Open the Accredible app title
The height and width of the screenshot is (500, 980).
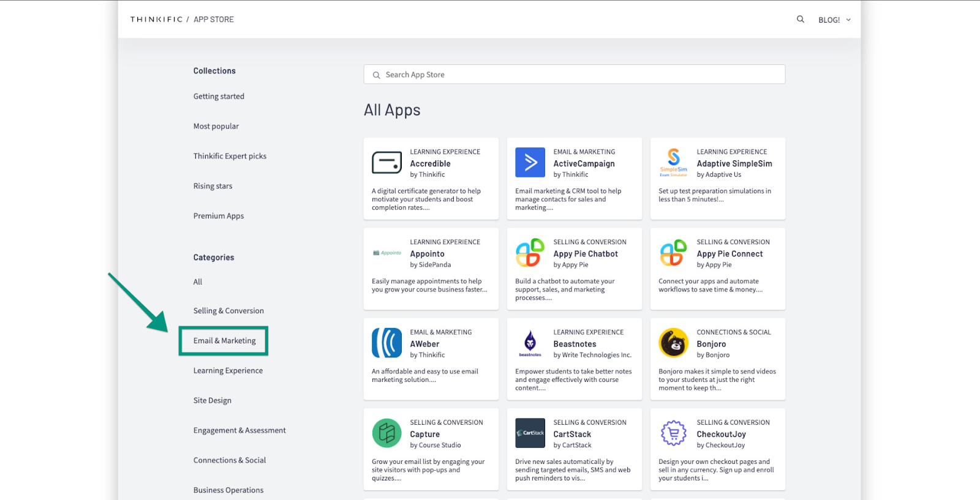pyautogui.click(x=430, y=164)
